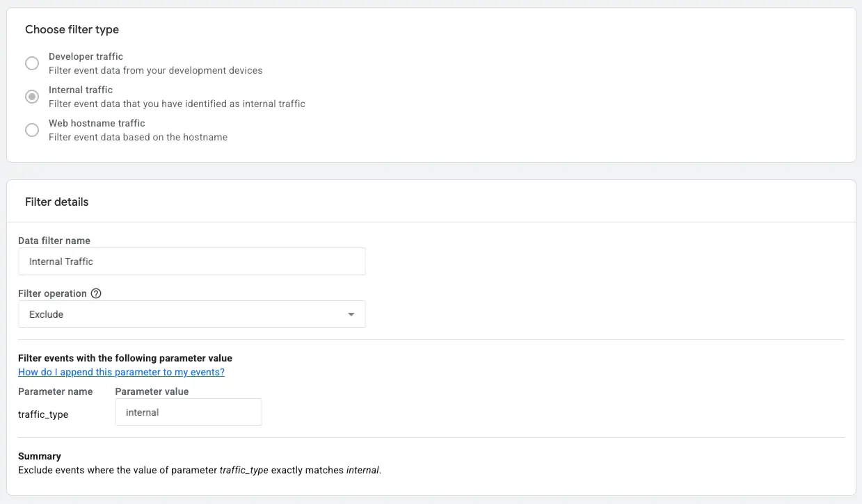Click the Filter operation help icon
Viewport: 862px width, 504px height.
click(x=96, y=293)
